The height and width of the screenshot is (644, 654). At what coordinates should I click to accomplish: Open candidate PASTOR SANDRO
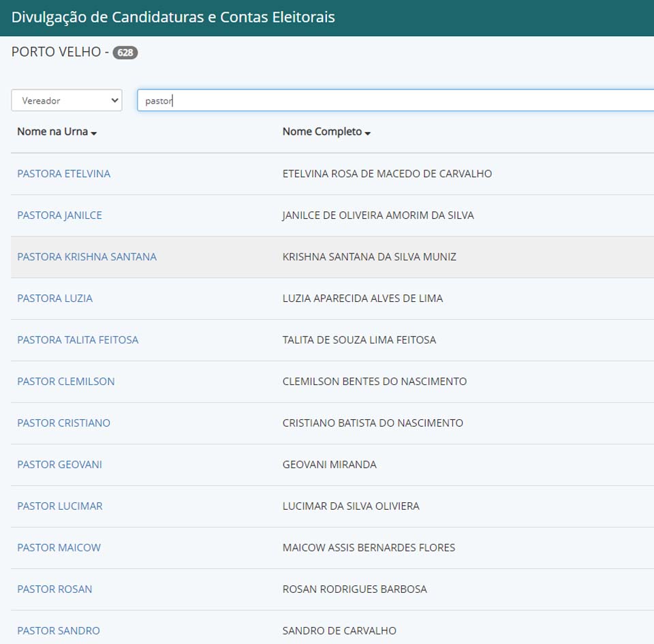(x=58, y=631)
